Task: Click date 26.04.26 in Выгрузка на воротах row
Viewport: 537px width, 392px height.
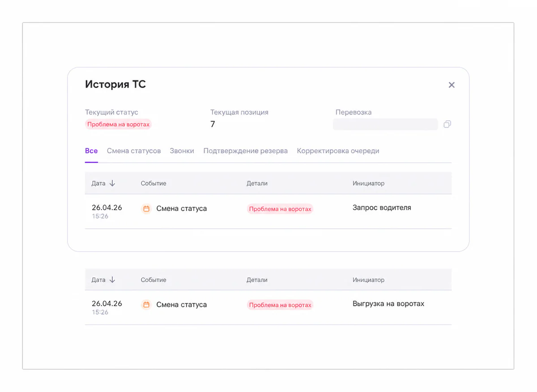Action: [x=107, y=303]
